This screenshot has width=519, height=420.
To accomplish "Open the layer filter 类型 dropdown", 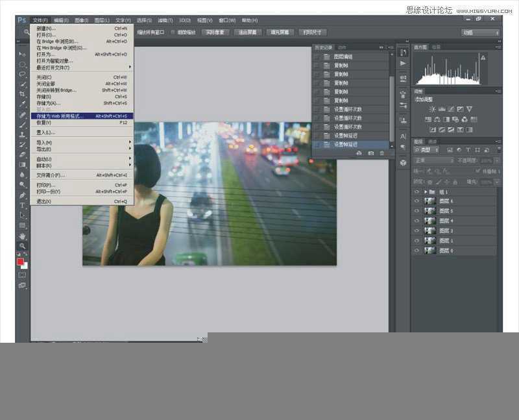I will [x=426, y=150].
